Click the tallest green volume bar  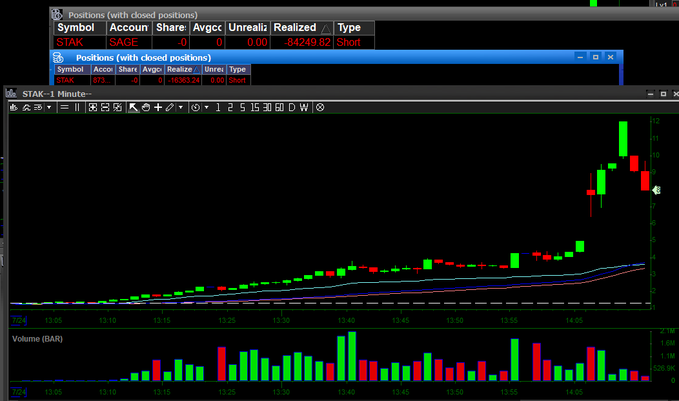[352, 356]
